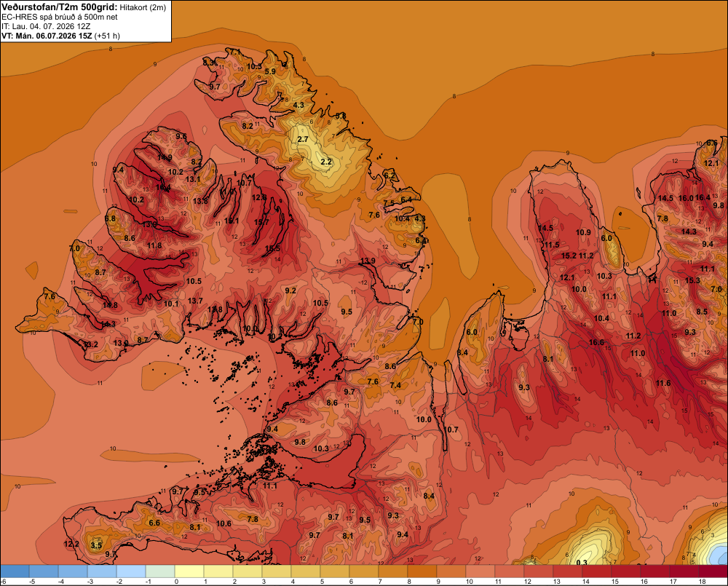
Task: Select the 15.5 temperature reading
Action: pos(272,248)
